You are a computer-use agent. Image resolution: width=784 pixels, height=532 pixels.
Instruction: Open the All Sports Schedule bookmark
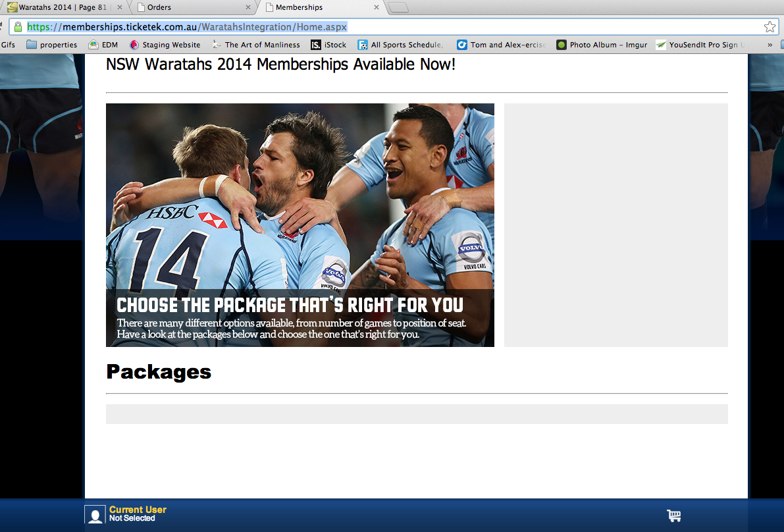pyautogui.click(x=400, y=45)
